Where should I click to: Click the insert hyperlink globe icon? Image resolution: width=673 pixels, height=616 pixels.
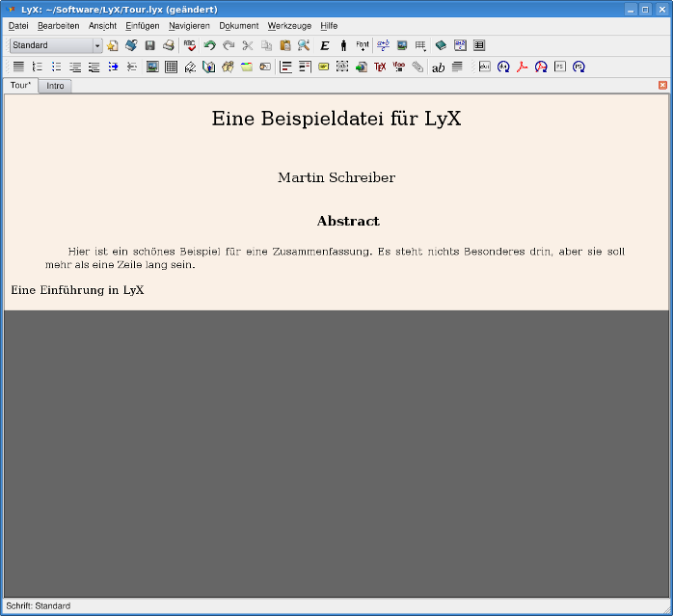click(x=362, y=67)
